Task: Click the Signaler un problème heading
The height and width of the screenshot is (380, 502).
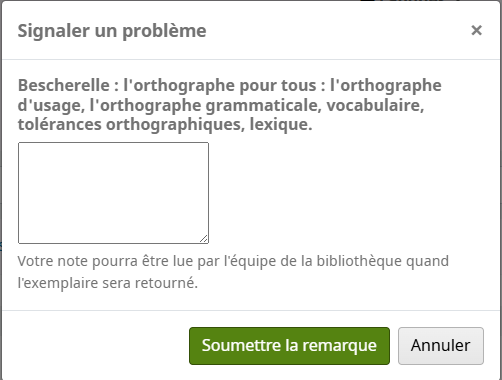Action: pos(112,31)
